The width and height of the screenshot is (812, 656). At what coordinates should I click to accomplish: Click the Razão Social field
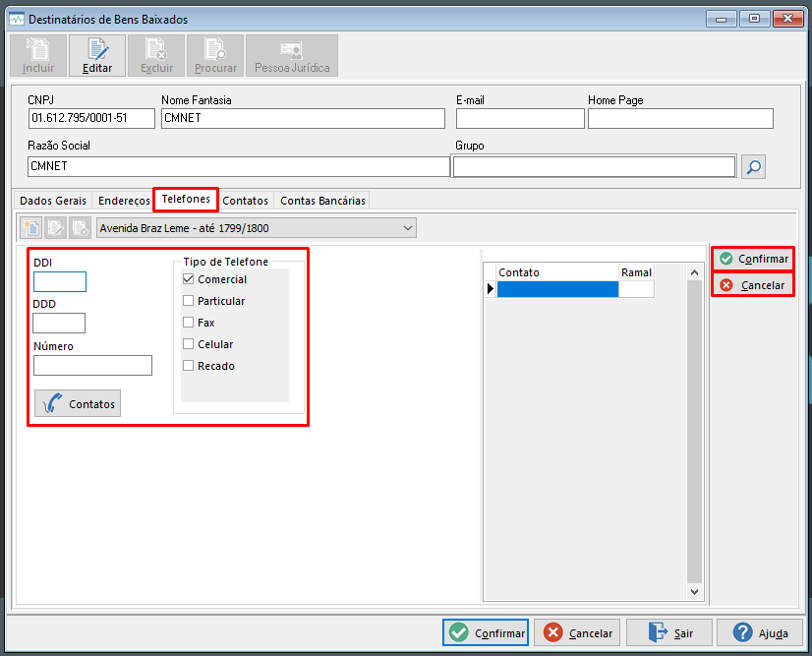[239, 166]
